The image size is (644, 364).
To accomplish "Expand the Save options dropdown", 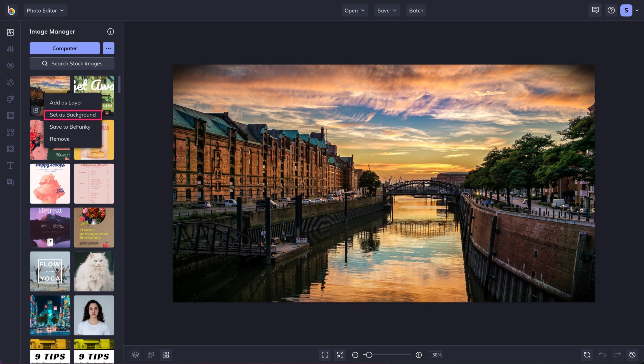I will pyautogui.click(x=387, y=10).
